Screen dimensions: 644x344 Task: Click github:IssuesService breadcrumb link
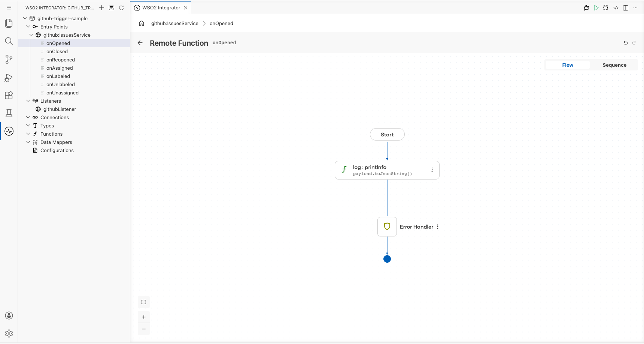tap(175, 23)
